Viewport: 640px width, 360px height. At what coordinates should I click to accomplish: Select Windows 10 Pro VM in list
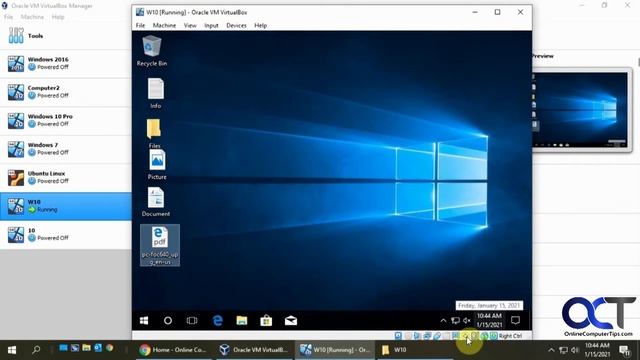(66, 120)
